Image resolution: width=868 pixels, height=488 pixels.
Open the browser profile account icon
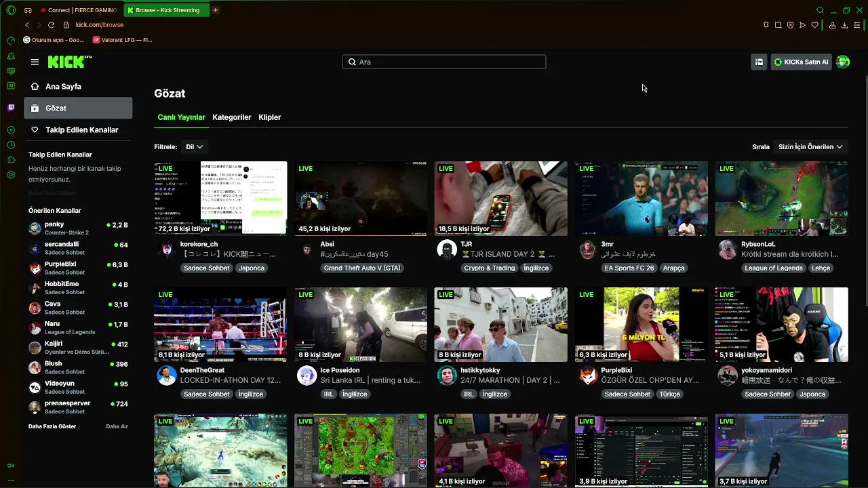(832, 25)
